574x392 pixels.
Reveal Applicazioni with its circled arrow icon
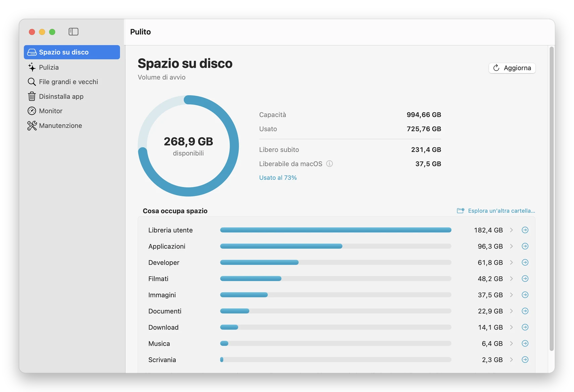(x=525, y=246)
